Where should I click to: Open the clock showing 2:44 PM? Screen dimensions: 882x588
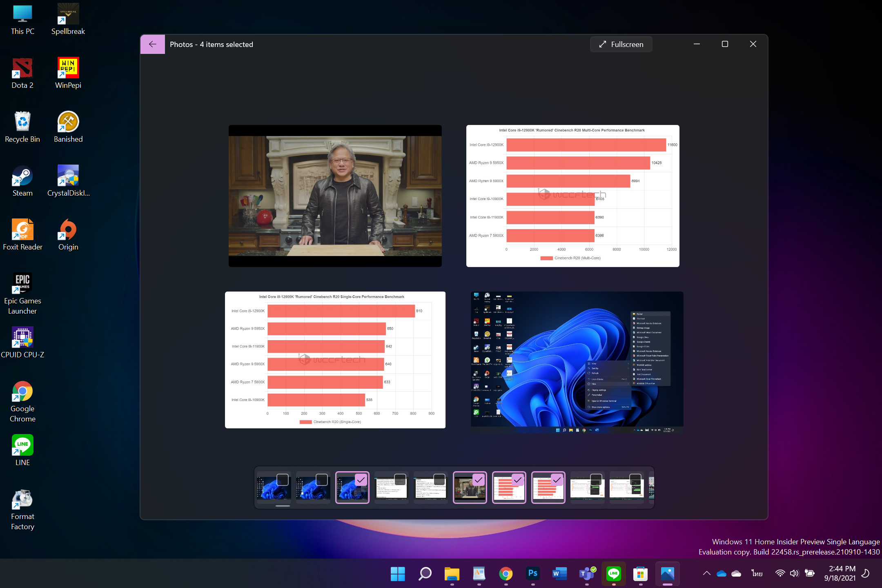click(x=840, y=573)
